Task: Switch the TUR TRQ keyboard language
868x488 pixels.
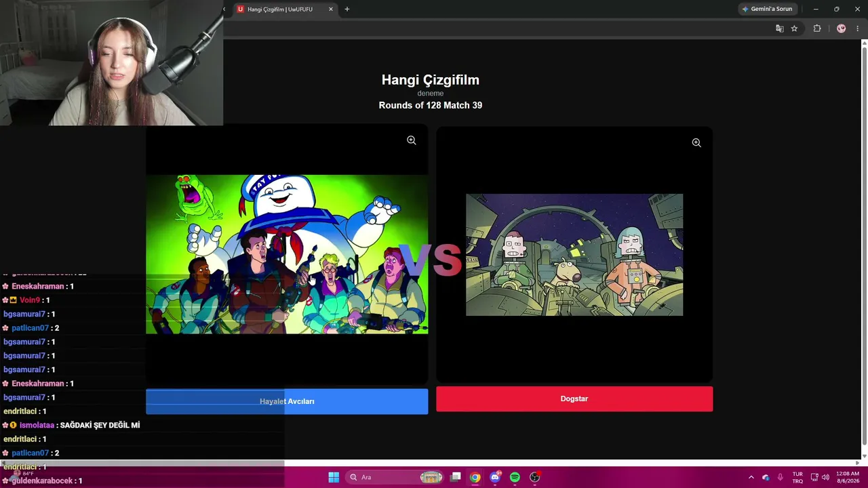Action: 797,477
